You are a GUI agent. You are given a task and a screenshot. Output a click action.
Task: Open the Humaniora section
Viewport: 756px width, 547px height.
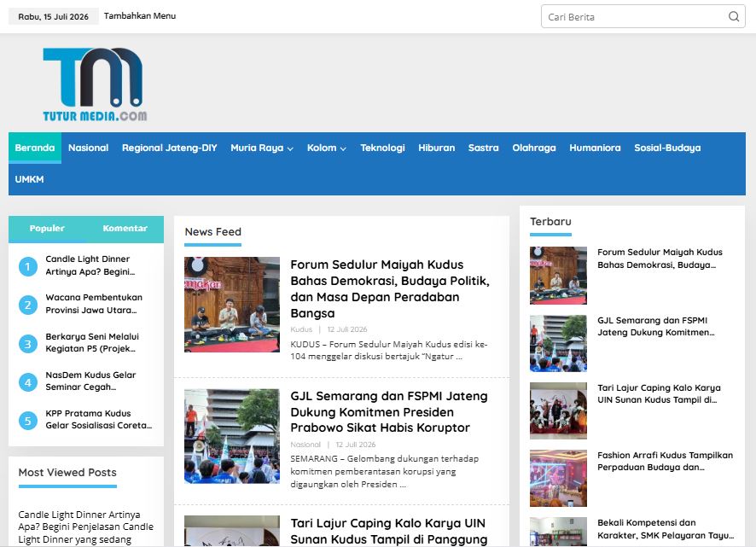click(595, 148)
